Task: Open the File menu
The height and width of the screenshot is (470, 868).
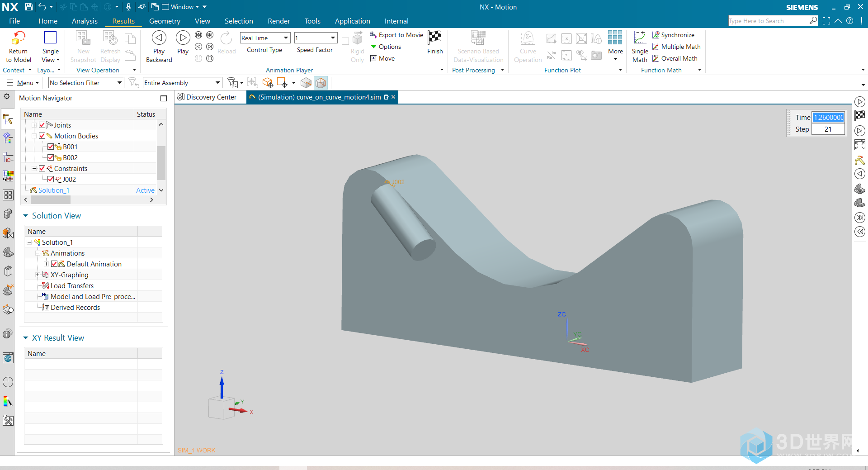Action: [14, 21]
